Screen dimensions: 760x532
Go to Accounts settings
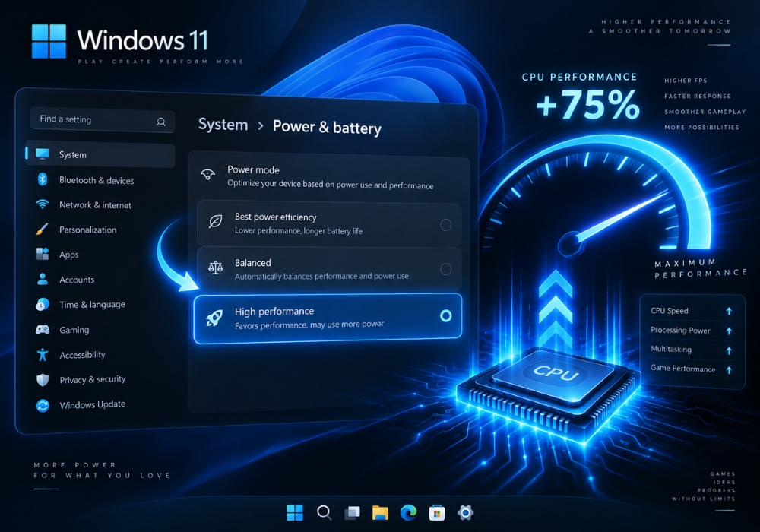pos(100,280)
